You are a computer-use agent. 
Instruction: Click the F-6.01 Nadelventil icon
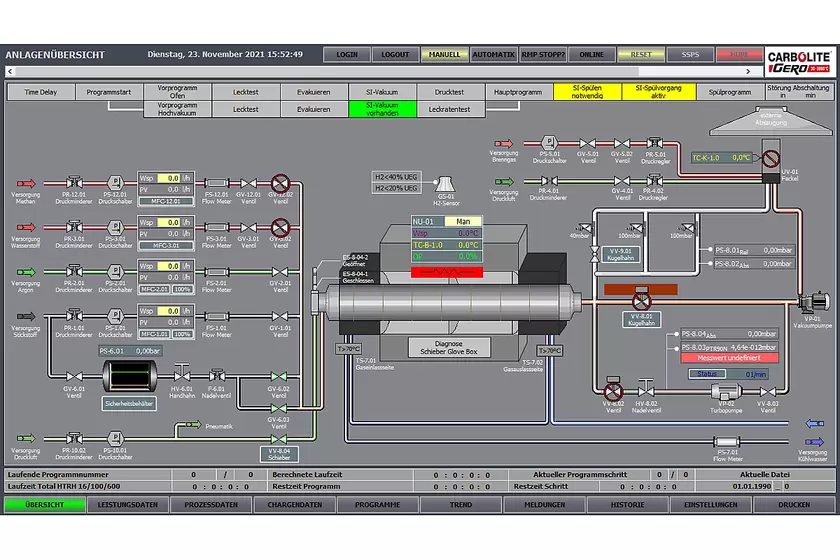[216, 375]
